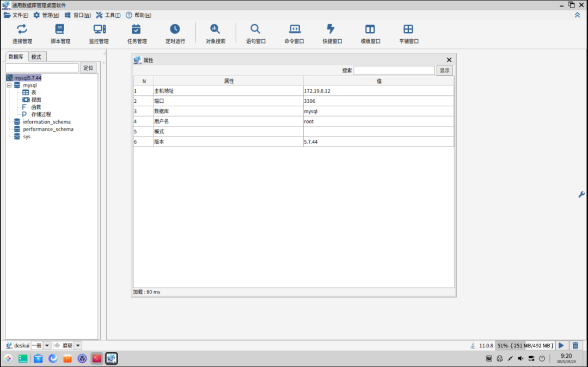This screenshot has height=367, width=588.
Task: Open the 磨砺 theme dropdown arrow
Action: tap(78, 346)
